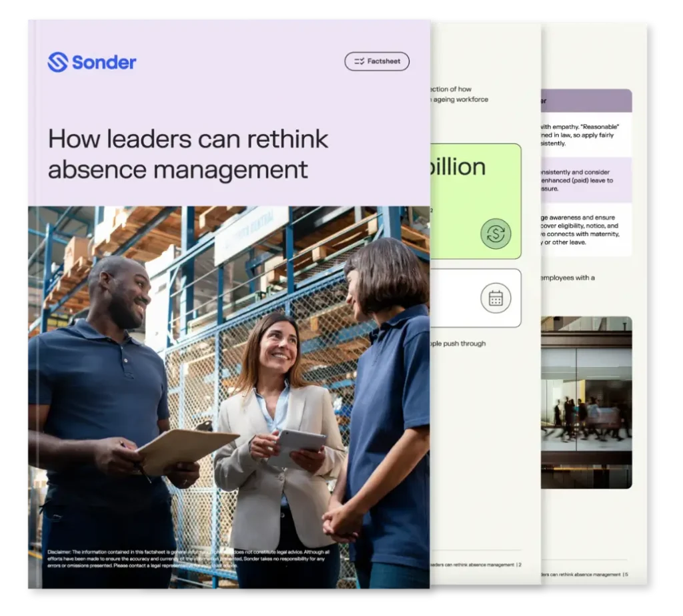Click the Sonder logo icon
The image size is (683, 616).
[x=57, y=62]
